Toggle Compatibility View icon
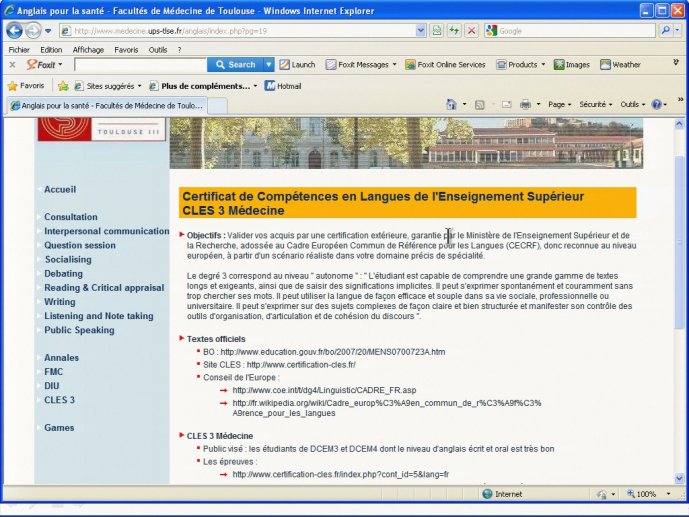This screenshot has width=689, height=517. [436, 31]
